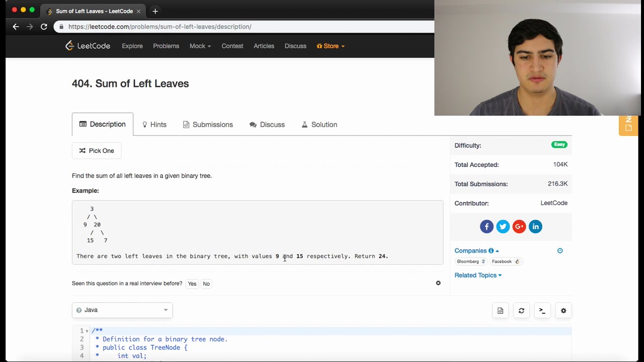
Task: Go back with the browser back arrow
Action: click(16, 27)
